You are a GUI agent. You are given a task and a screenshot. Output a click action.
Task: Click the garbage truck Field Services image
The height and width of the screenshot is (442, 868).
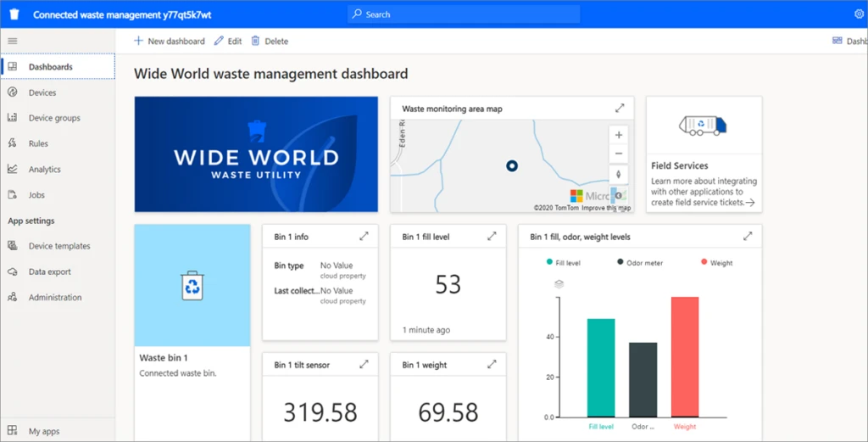(x=703, y=126)
